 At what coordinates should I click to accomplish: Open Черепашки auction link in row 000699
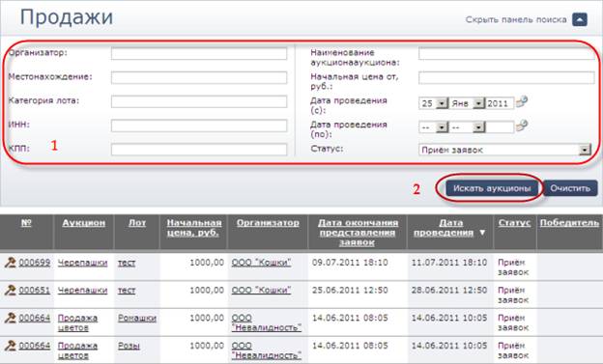(82, 263)
